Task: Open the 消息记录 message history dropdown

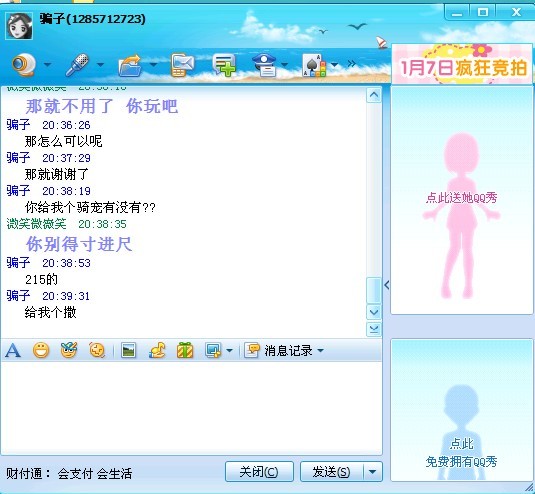Action: pyautogui.click(x=284, y=350)
